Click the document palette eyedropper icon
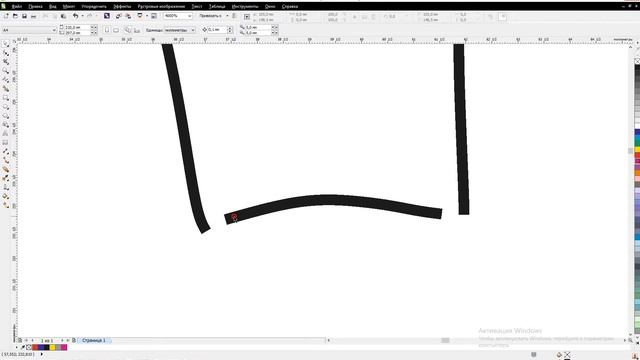The image size is (640, 360). (23, 347)
